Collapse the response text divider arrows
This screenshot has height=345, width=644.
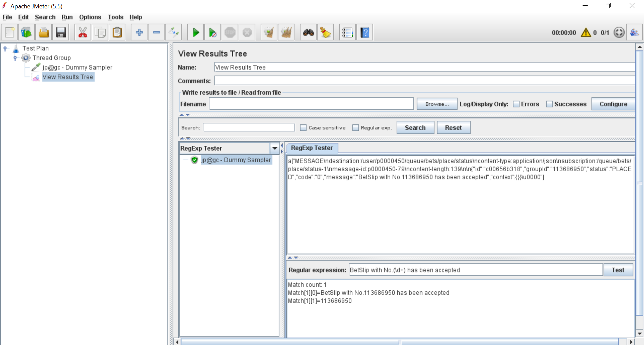click(x=293, y=257)
